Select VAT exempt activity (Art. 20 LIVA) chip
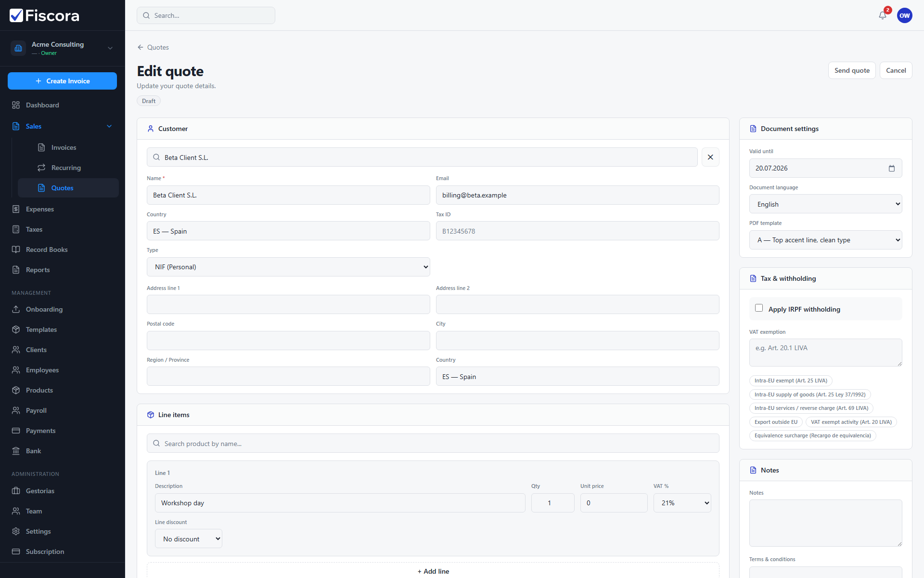Image resolution: width=924 pixels, height=578 pixels. tap(851, 422)
